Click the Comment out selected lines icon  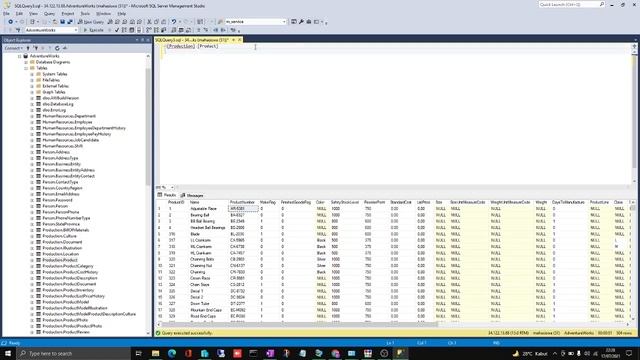tap(199, 30)
